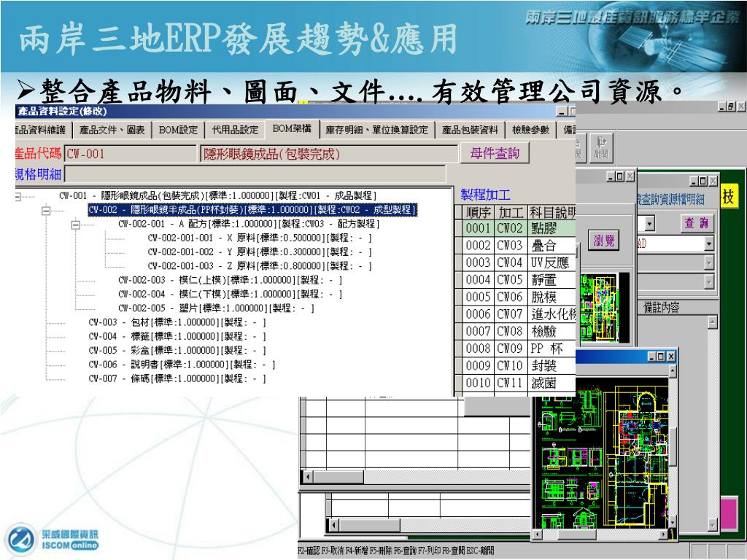Viewport: 747px width, 560px height.
Task: Collapse the CW-002-001 A 配方 tree node
Action: [x=75, y=225]
